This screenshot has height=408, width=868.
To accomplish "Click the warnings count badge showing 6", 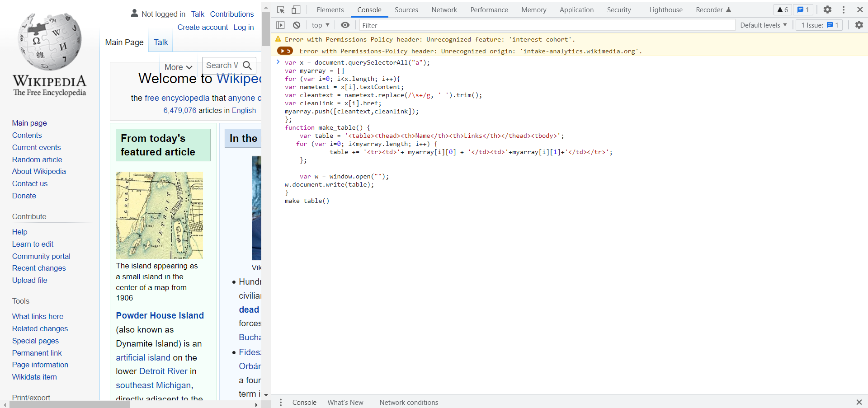I will [783, 9].
